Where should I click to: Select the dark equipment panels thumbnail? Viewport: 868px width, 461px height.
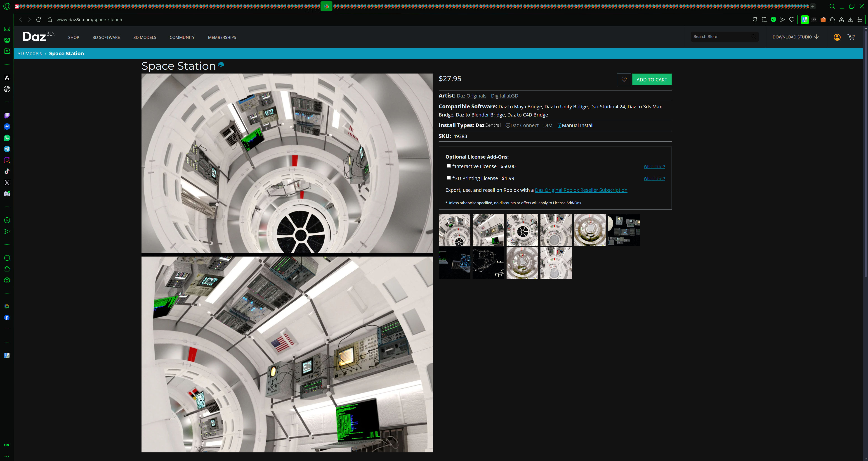tap(624, 230)
